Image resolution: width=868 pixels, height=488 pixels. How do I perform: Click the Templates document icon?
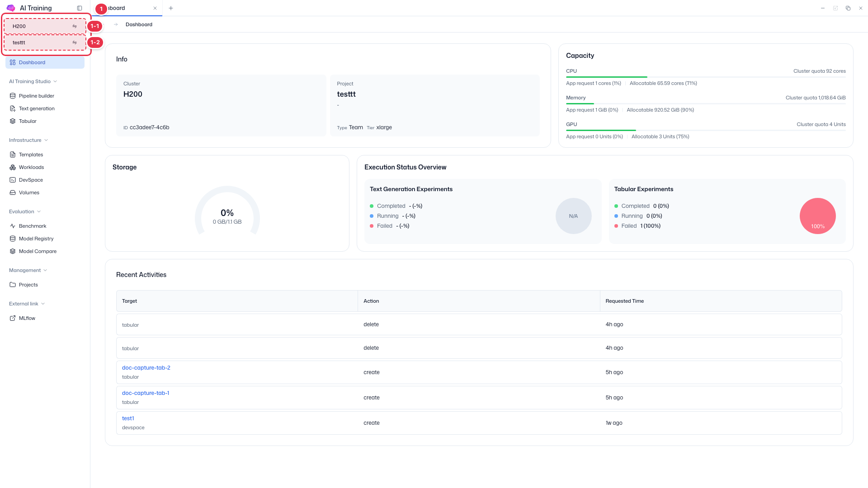(x=13, y=155)
